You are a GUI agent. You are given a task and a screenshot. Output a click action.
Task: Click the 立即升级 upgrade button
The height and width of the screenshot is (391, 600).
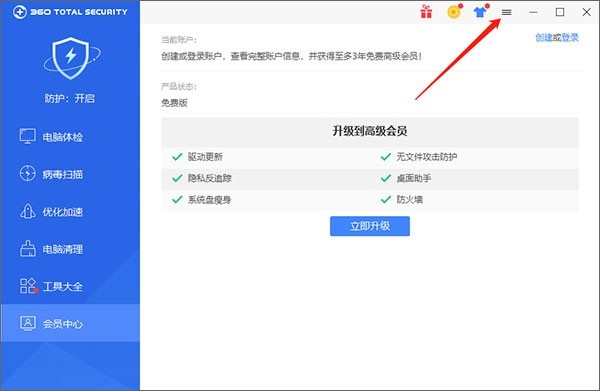370,226
